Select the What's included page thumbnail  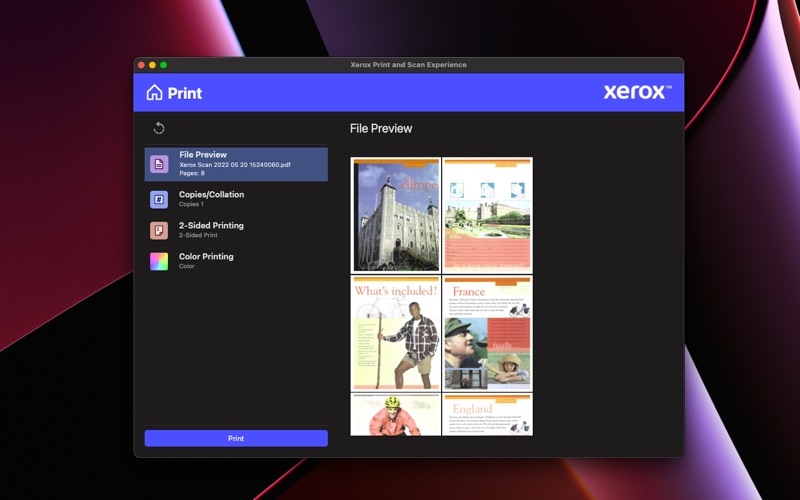tap(396, 334)
